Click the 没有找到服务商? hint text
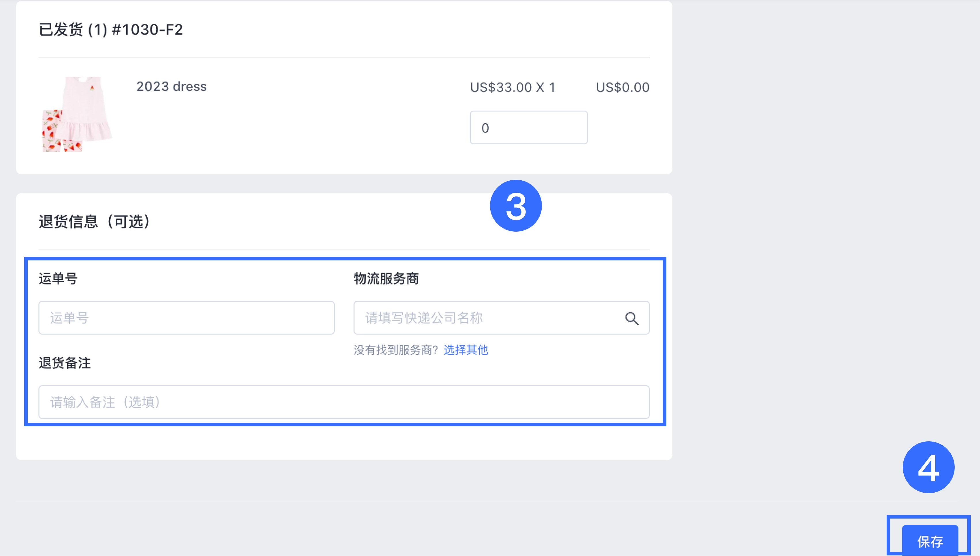The height and width of the screenshot is (556, 980). pos(395,350)
